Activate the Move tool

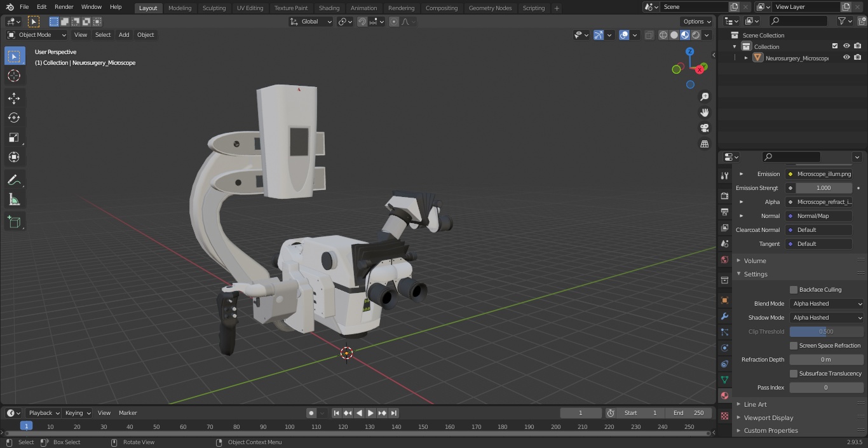(14, 98)
